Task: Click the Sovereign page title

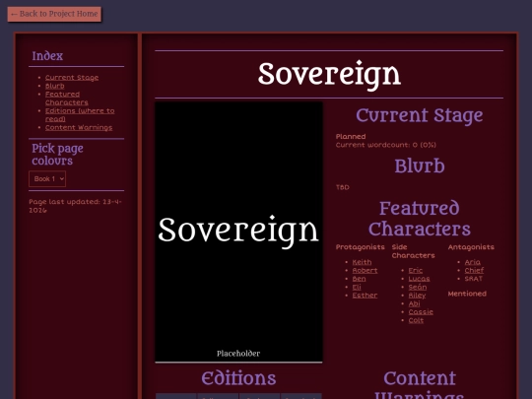Action: [x=329, y=74]
